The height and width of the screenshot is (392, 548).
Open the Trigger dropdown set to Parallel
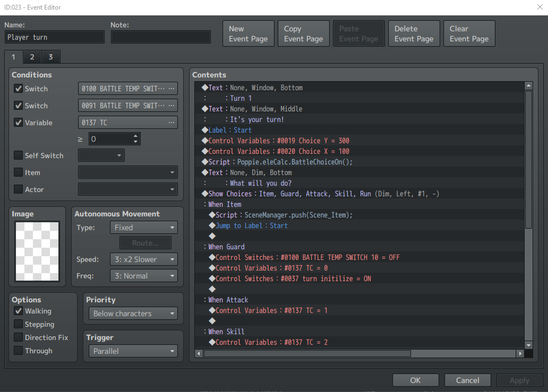[x=133, y=351]
